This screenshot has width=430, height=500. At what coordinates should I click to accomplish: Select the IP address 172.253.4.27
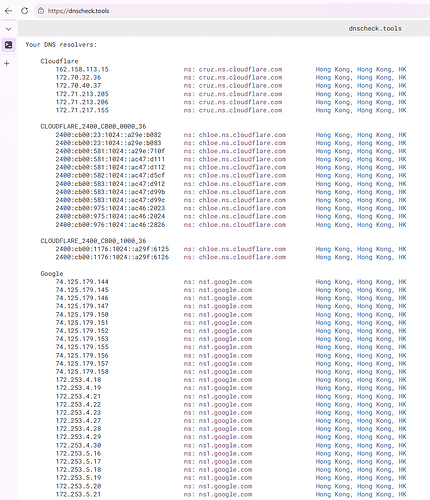pos(78,421)
